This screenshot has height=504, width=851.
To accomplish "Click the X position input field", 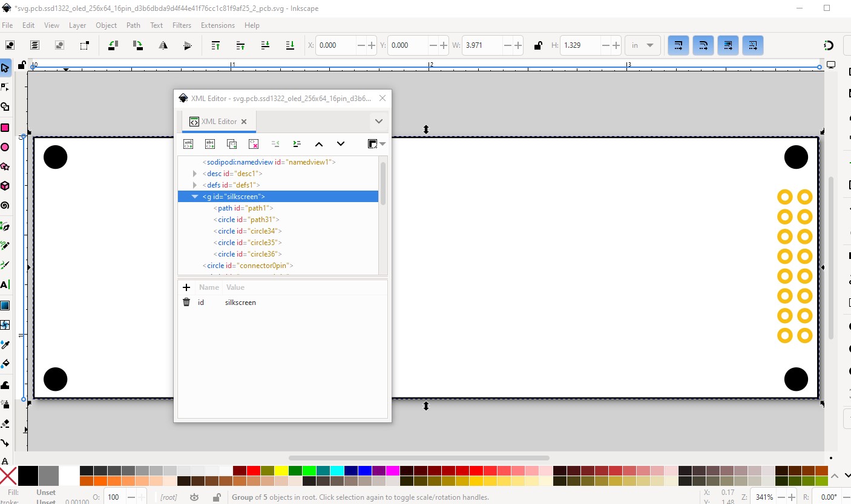I will pos(337,45).
